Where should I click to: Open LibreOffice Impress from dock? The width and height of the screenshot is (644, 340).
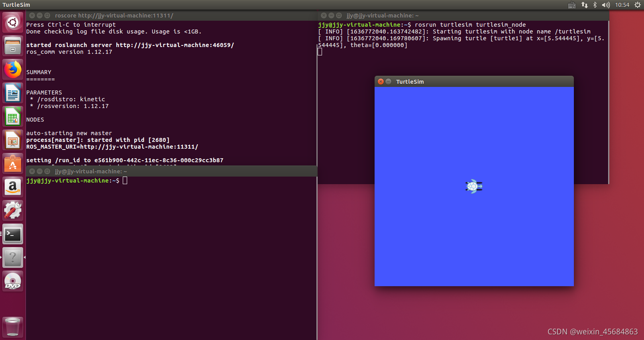(13, 140)
